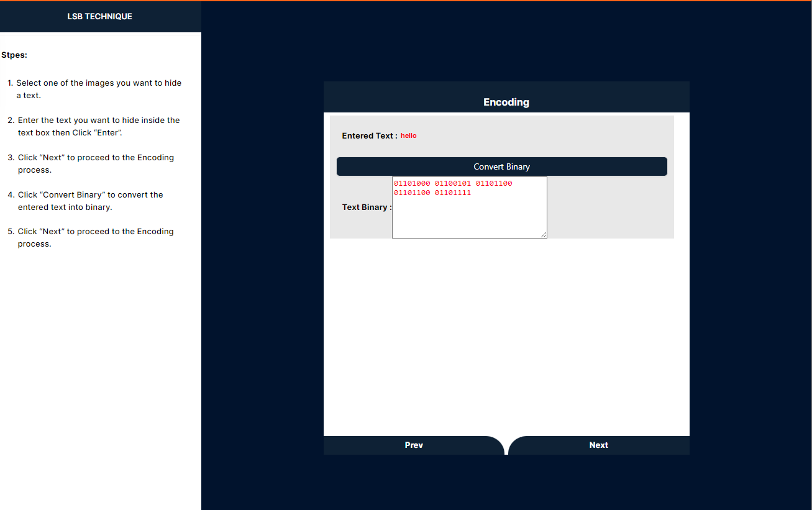Click the red entered text "hello"
Image resolution: width=812 pixels, height=510 pixels.
[408, 136]
